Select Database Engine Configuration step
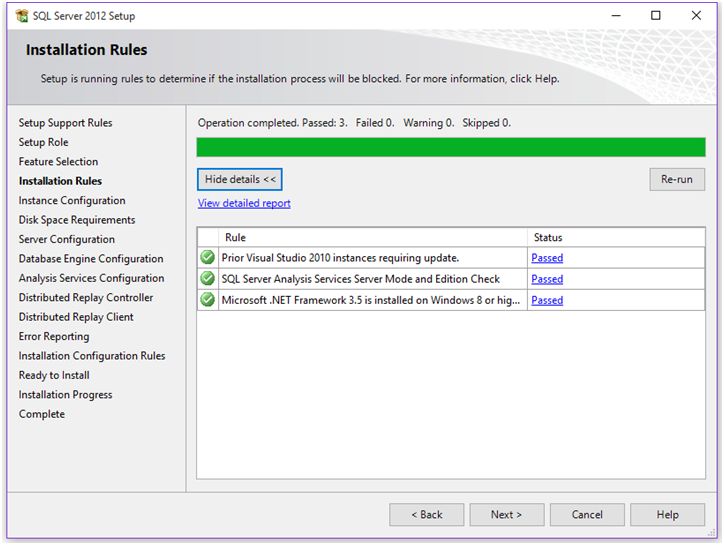The width and height of the screenshot is (724, 545). click(x=91, y=259)
